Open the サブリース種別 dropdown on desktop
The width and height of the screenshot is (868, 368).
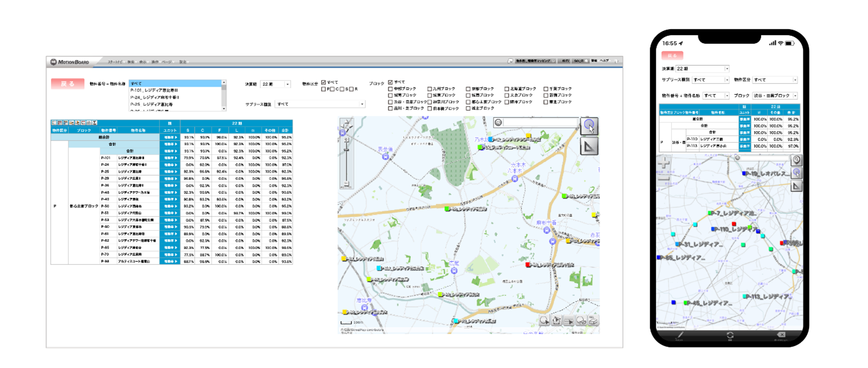coord(320,104)
